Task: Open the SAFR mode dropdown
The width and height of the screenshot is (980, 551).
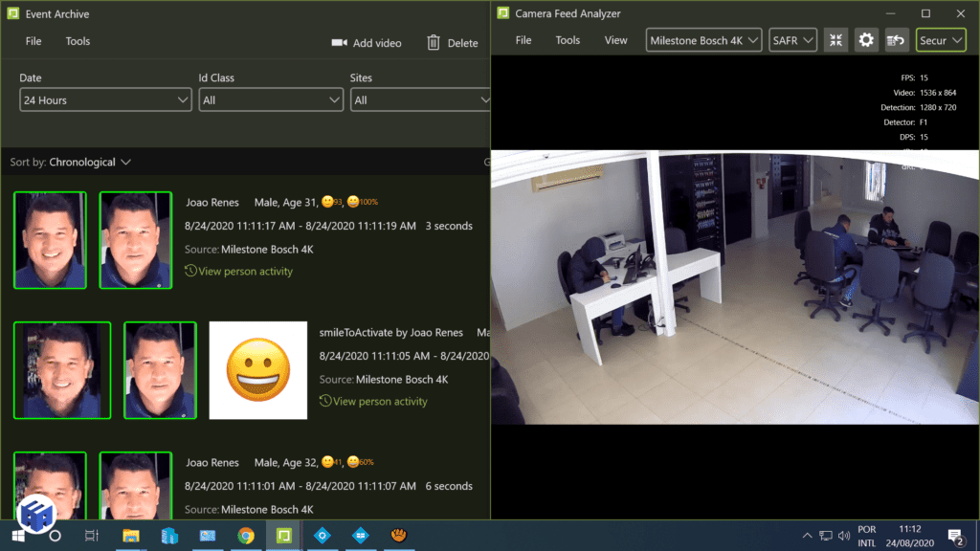Action: tap(792, 39)
